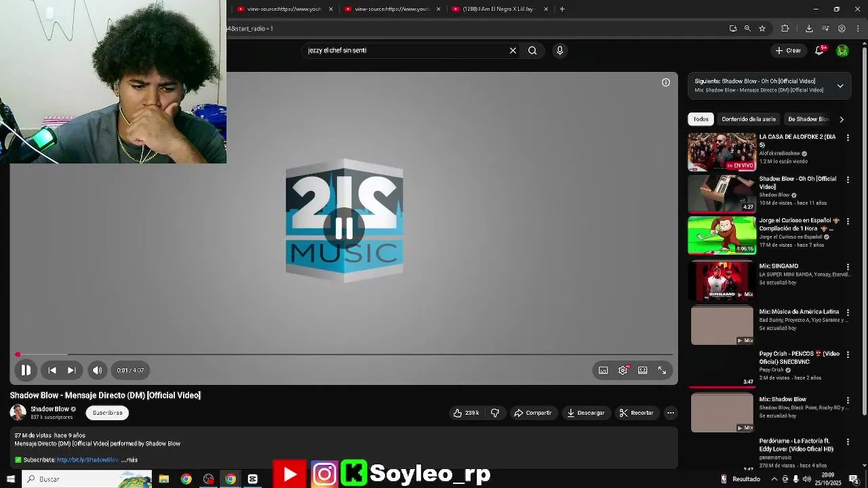Screen dimensions: 868x488
Task: Enter full screen mode
Action: [x=663, y=370]
